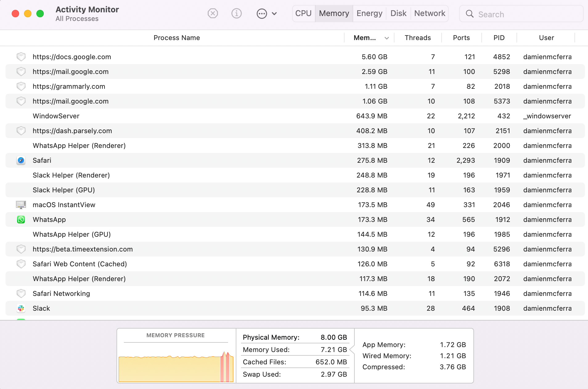The width and height of the screenshot is (588, 389).
Task: Select WhatsApp Helper (Renderer) with PID 2000
Action: (79, 145)
